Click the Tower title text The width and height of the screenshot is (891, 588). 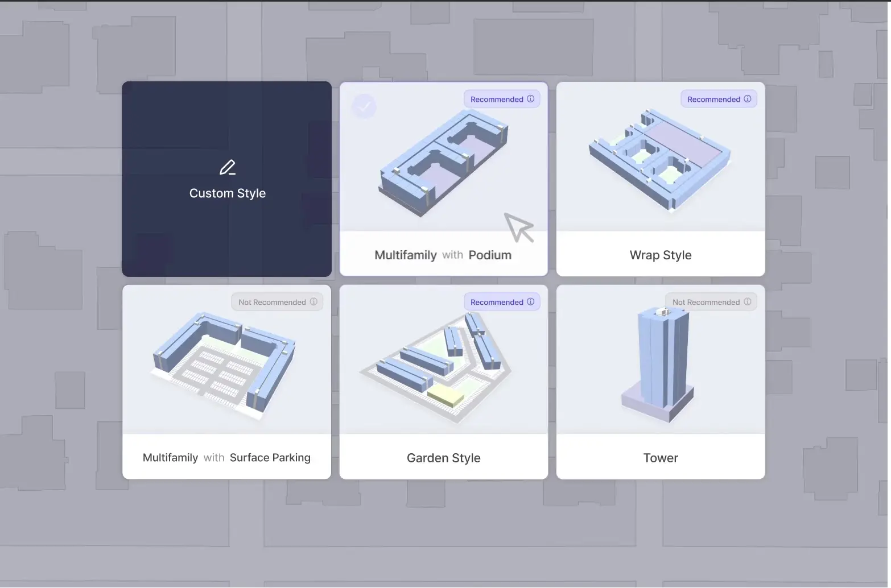coord(661,458)
